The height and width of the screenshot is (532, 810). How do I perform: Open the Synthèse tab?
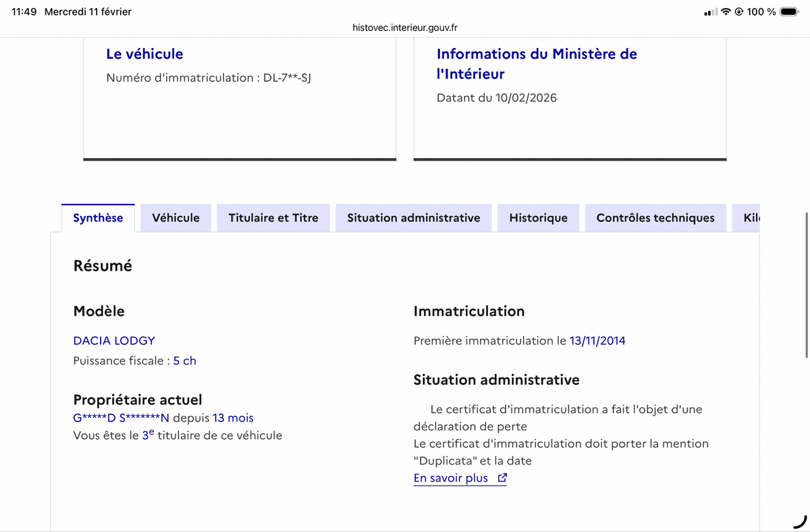click(98, 217)
